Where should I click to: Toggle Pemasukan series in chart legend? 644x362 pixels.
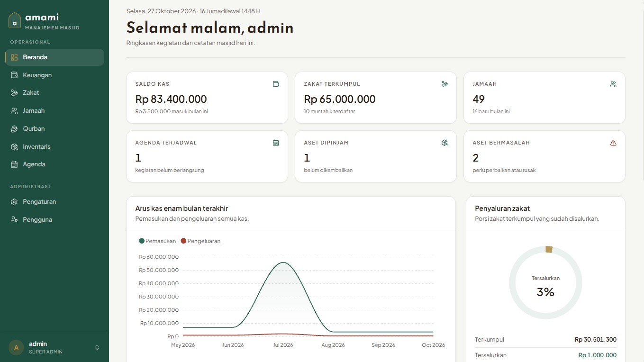tap(157, 241)
